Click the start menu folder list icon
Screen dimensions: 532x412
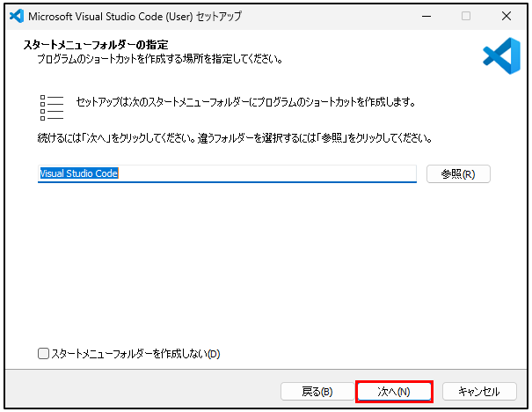pos(52,107)
